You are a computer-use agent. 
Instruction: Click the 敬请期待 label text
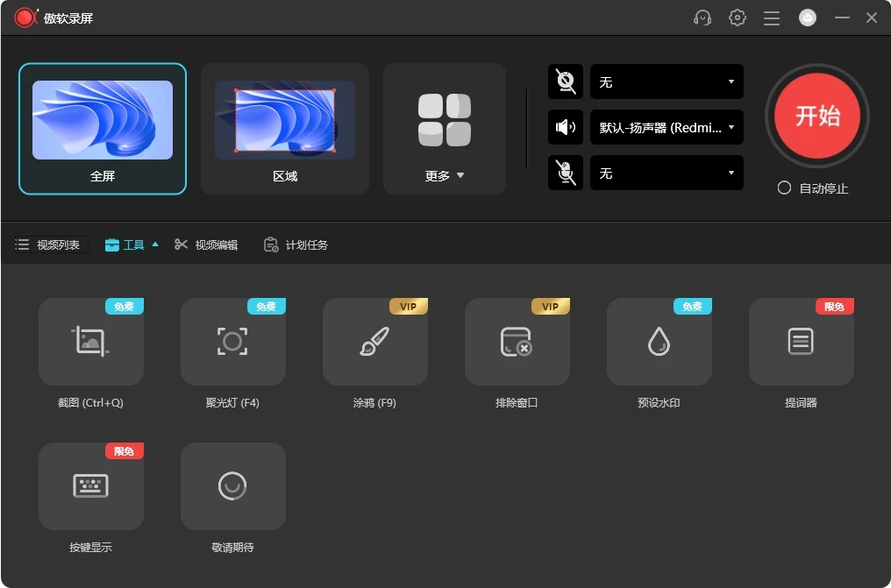[x=232, y=547]
